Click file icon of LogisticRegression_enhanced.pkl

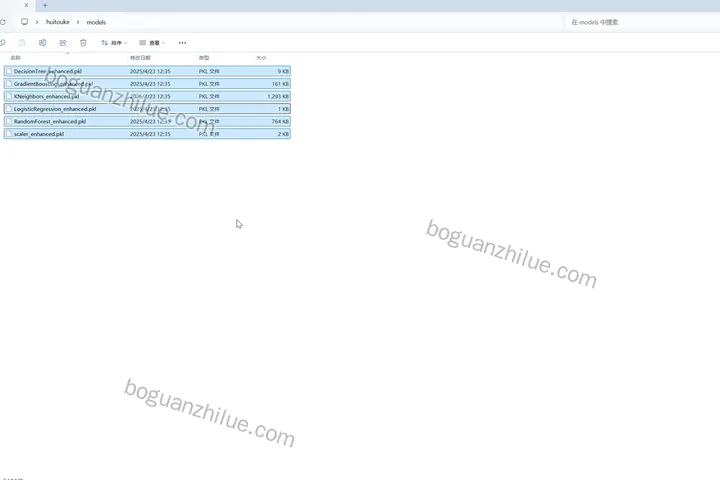pyautogui.click(x=9, y=109)
